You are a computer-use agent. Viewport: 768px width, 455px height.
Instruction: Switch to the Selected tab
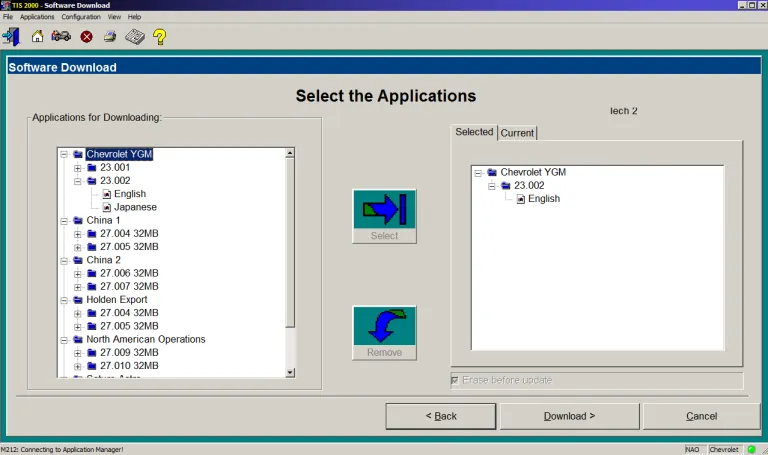click(474, 132)
